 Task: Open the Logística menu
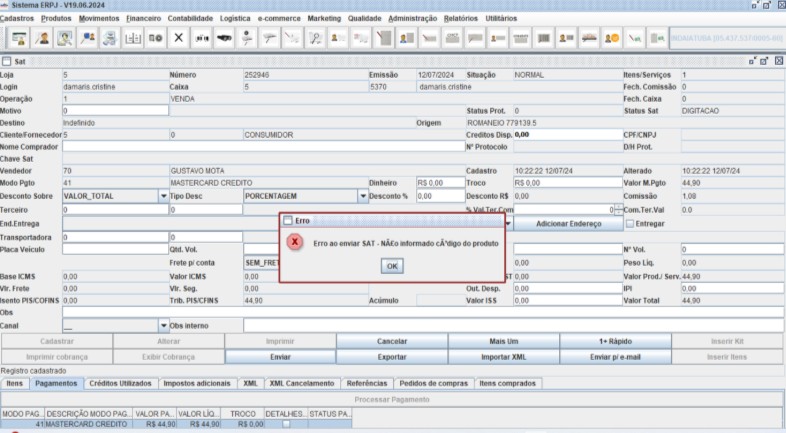click(235, 19)
